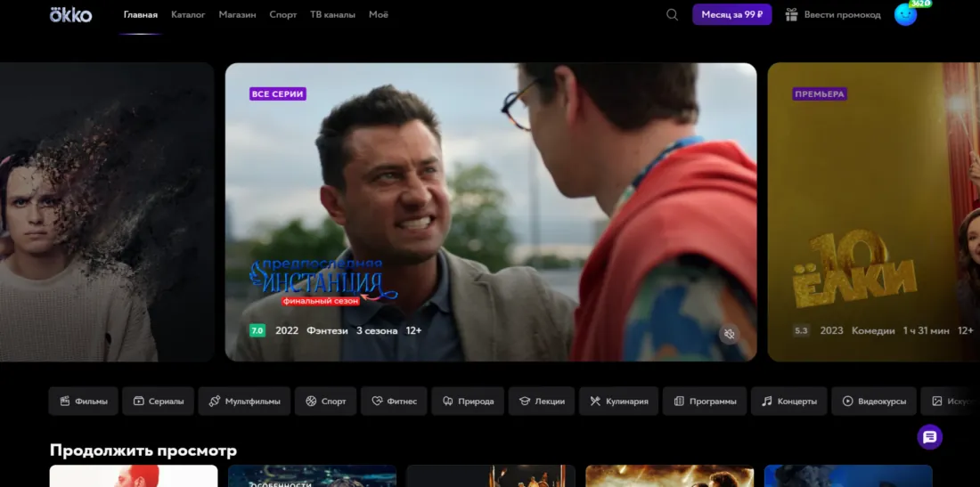Select the Ёлки 10 premiere banner
The width and height of the screenshot is (980, 487).
pos(873,214)
